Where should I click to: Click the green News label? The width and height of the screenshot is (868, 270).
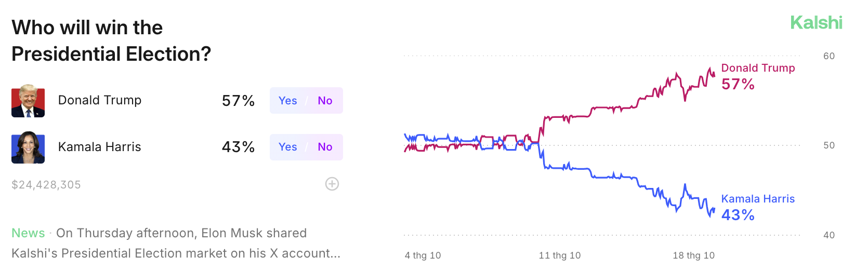coord(28,233)
